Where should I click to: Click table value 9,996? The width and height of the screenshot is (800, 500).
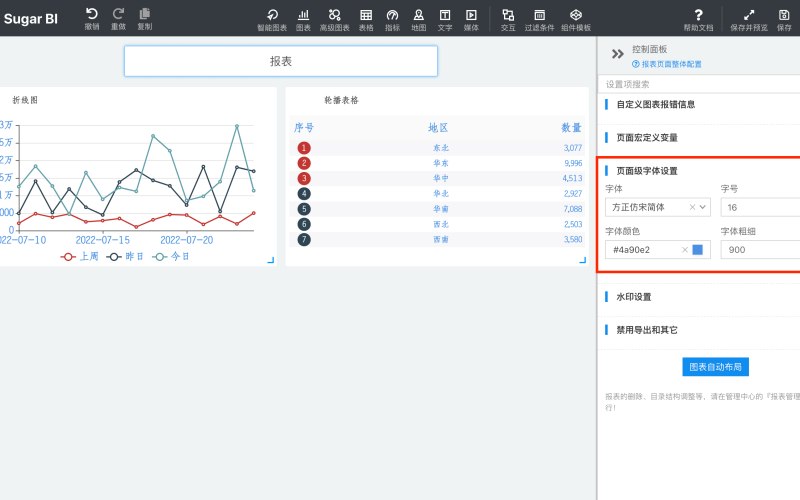pos(573,163)
